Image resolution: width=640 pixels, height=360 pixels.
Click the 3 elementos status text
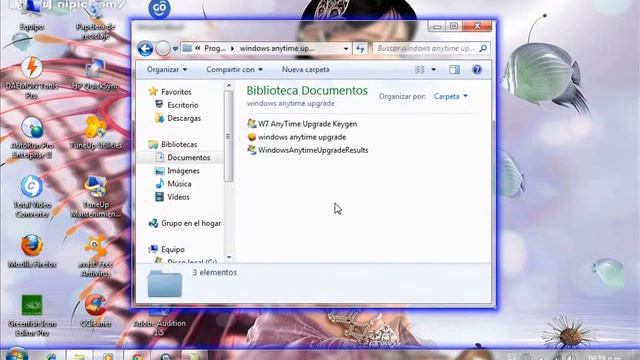(x=214, y=273)
